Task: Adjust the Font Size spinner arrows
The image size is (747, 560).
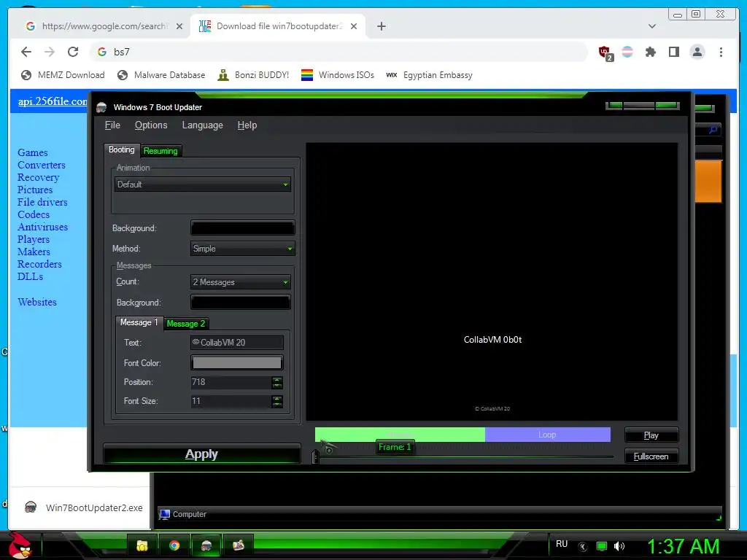Action: 277,402
